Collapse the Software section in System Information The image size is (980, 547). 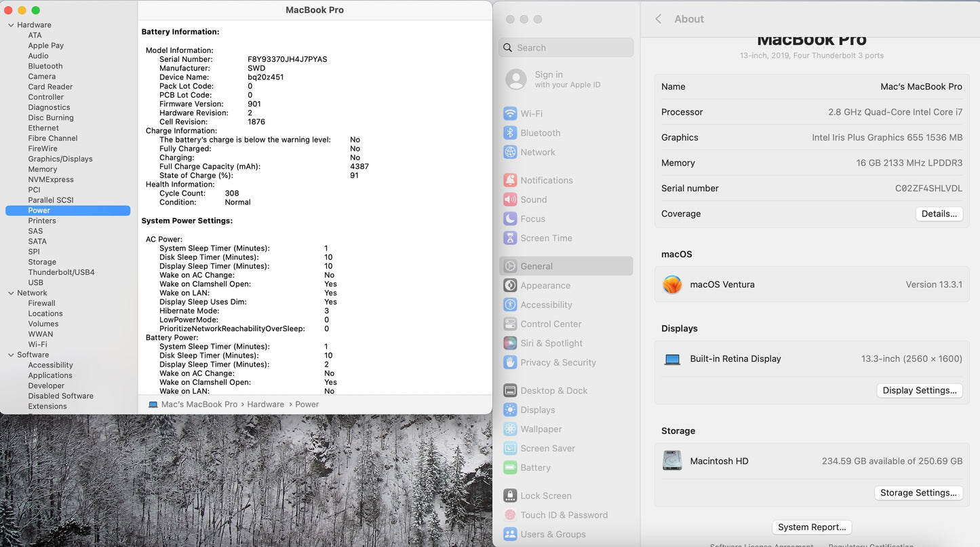(x=10, y=354)
